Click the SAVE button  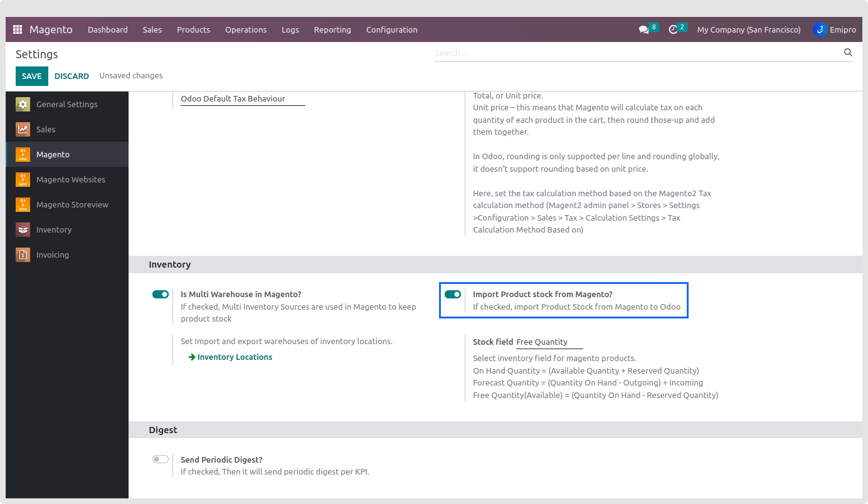click(x=31, y=76)
